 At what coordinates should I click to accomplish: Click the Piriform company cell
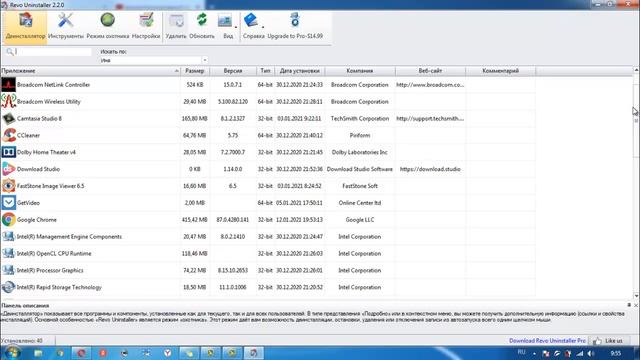click(360, 135)
